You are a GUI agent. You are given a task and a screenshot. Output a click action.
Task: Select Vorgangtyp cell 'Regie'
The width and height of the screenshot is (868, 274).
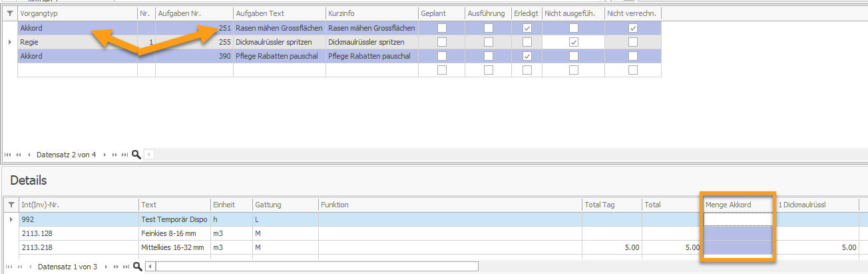click(x=77, y=42)
